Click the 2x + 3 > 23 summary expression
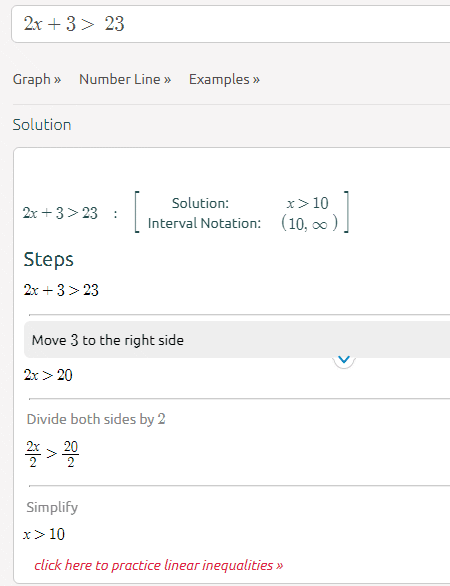Image resolution: width=450 pixels, height=586 pixels. point(60,213)
